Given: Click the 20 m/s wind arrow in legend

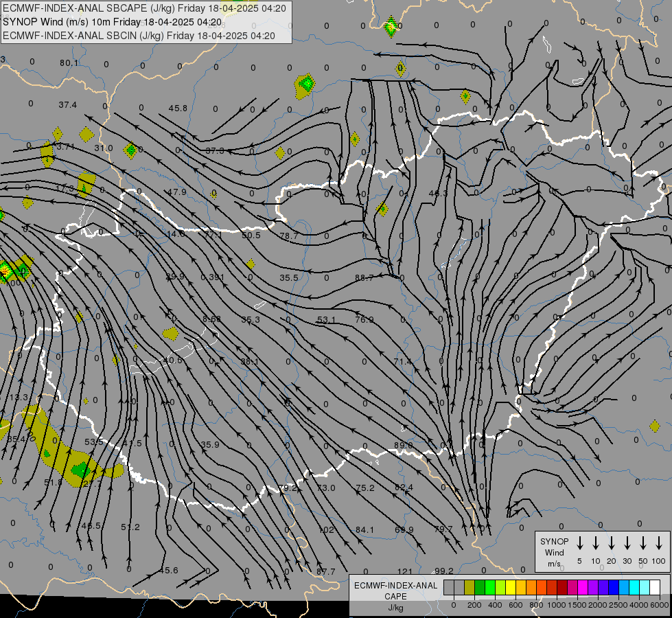Looking at the screenshot, I should pos(611,543).
